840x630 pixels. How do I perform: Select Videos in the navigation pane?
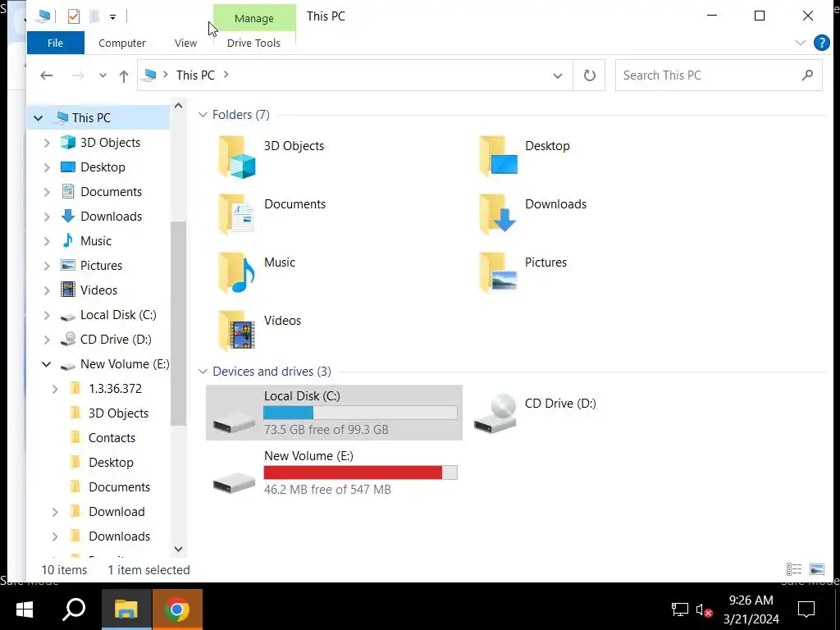98,290
